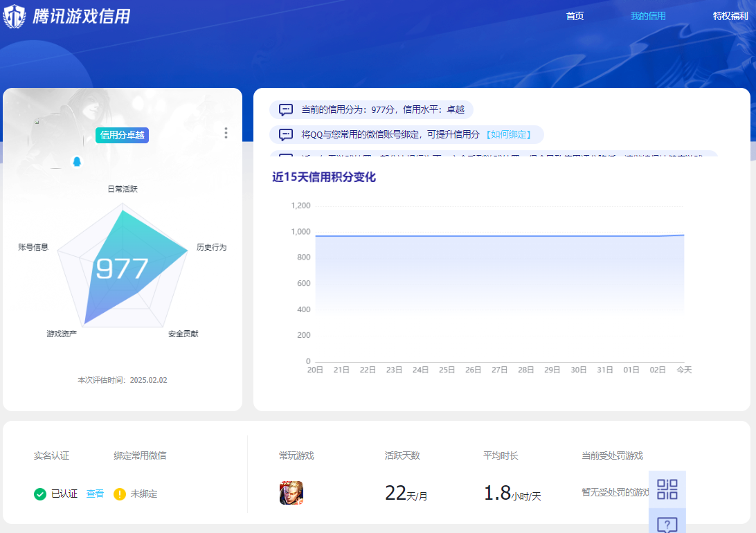Viewport: 756px width, 533px height.
Task: Select 我的信用 navigation tab
Action: point(648,16)
